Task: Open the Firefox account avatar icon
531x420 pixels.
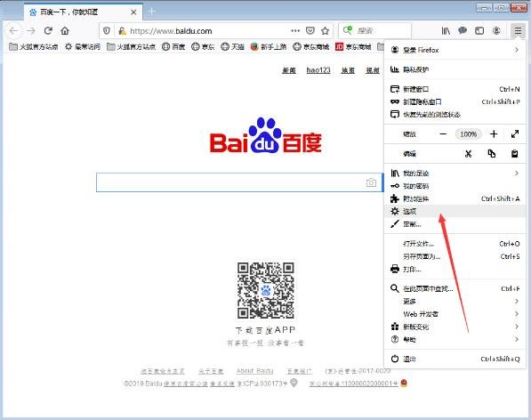Action: tap(496, 31)
